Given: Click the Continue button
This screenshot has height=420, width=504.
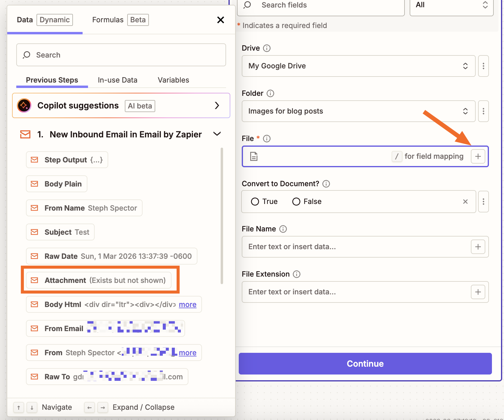Looking at the screenshot, I should pyautogui.click(x=365, y=363).
